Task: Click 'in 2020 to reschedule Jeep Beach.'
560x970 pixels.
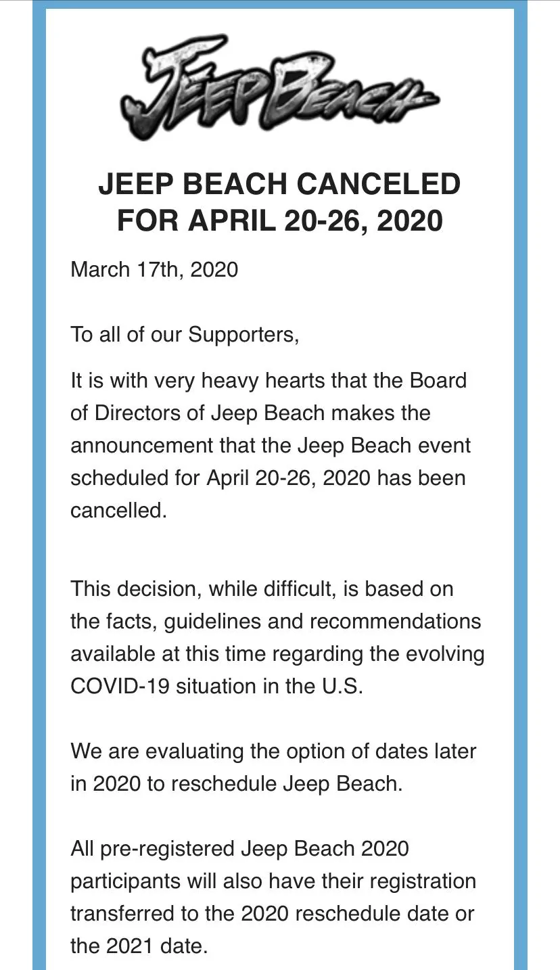Action: 237,783
